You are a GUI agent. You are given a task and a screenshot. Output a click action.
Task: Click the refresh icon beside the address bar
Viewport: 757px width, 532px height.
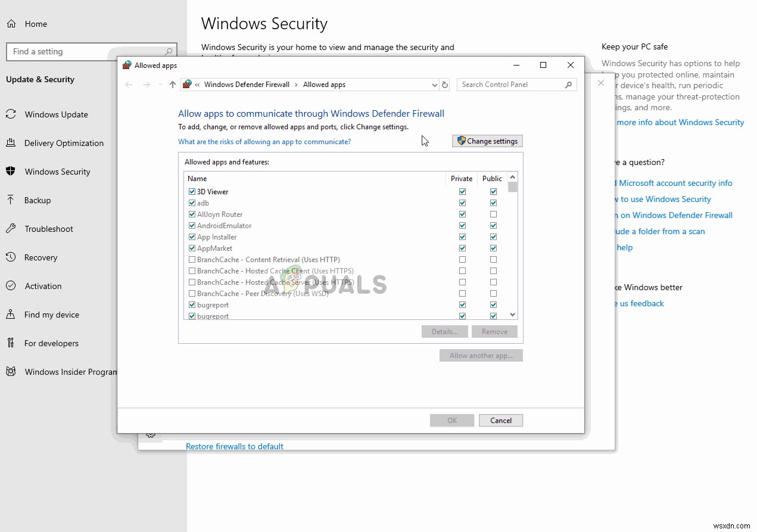445,85
